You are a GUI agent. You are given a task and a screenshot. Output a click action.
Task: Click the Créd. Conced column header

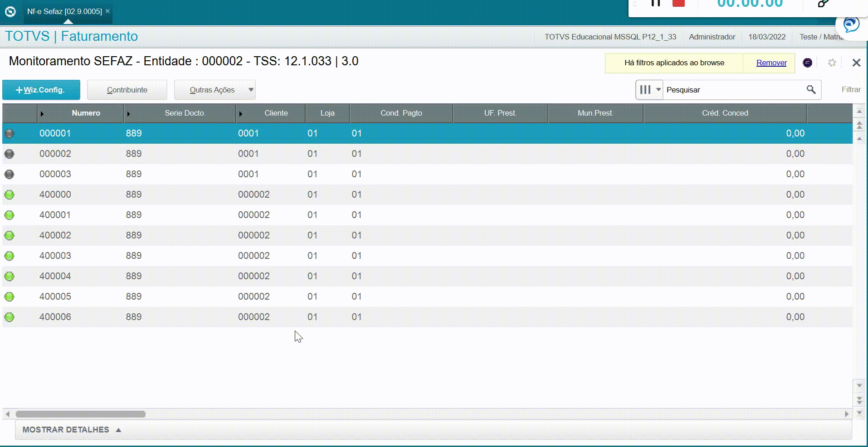tap(725, 113)
